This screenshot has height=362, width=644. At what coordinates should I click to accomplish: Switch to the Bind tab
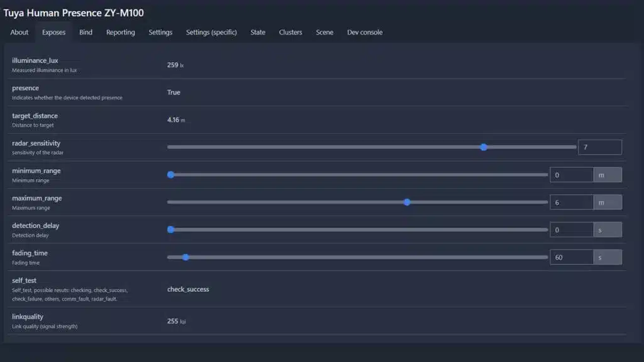coord(86,32)
